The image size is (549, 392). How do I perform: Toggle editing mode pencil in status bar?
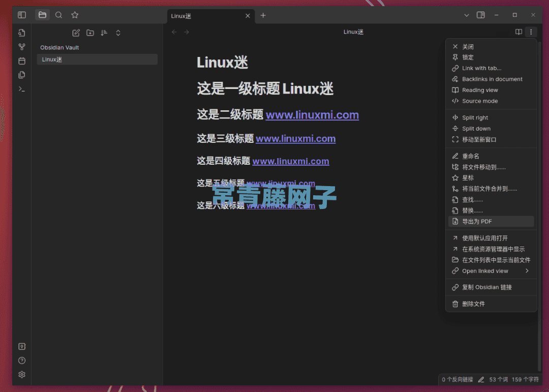point(481,380)
